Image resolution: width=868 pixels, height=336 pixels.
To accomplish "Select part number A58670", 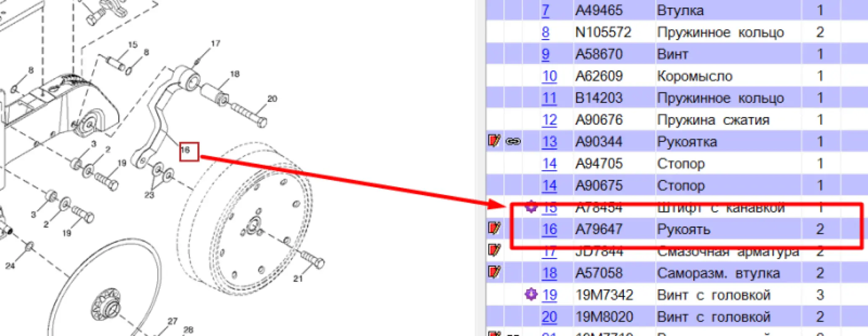I will (x=599, y=54).
